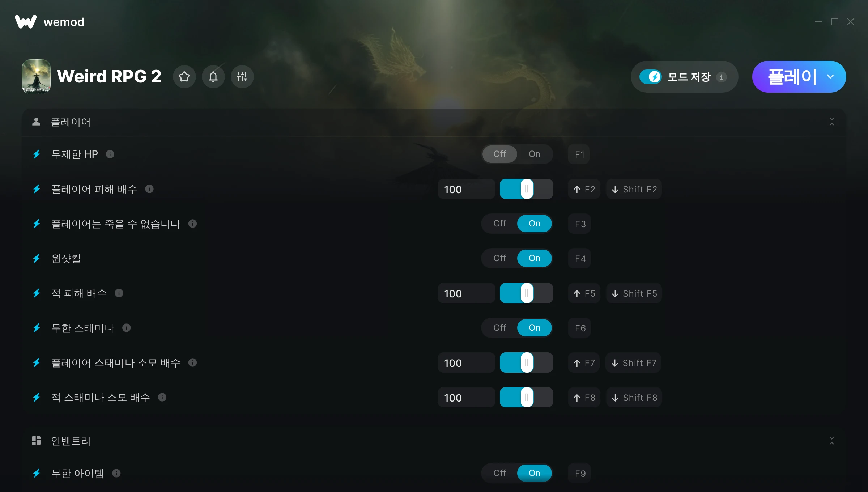Show info for 무한 스태미나 cheat
This screenshot has width=868, height=492.
pyautogui.click(x=127, y=328)
